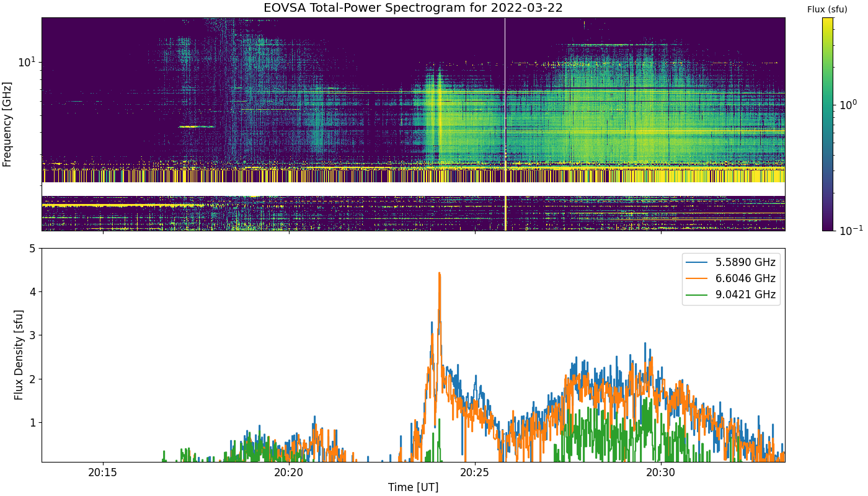This screenshot has height=496, width=868.
Task: Click the white data gap band in spectrogram
Action: [413, 188]
